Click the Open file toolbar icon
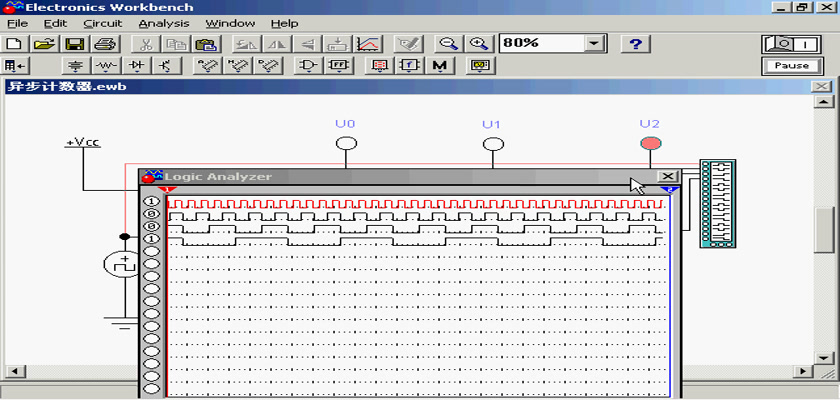 point(43,44)
